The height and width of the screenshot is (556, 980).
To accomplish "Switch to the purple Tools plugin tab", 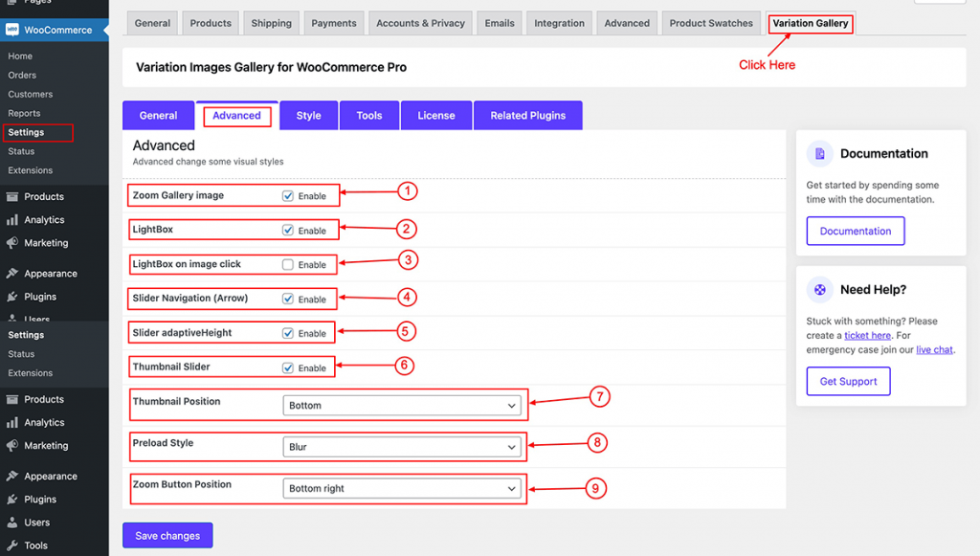I will pos(369,116).
